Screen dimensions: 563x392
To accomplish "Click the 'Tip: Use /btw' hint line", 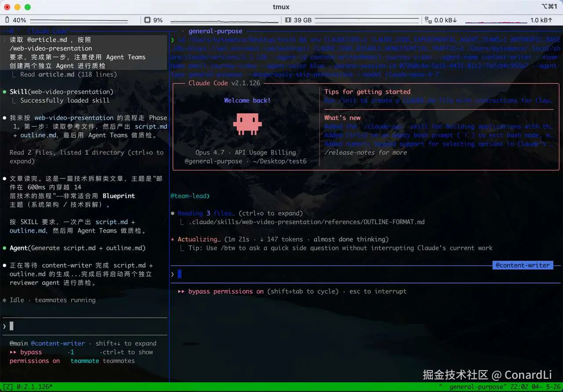I will pos(340,248).
